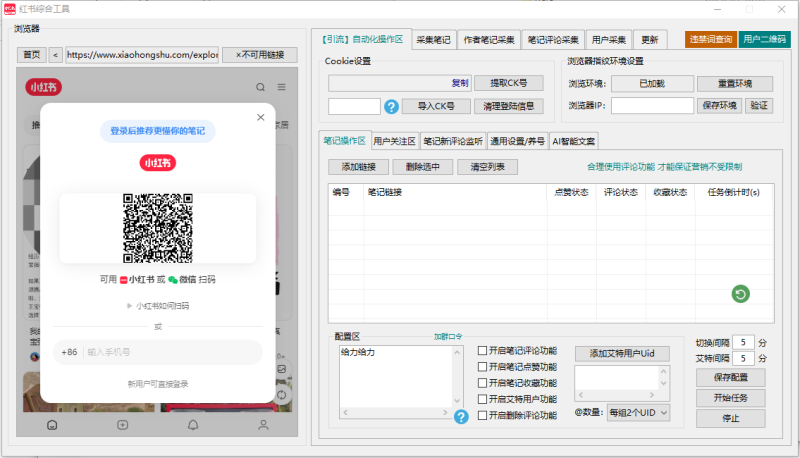Enable 开启笔记评论功能 checkbox
Image resolution: width=800 pixels, height=458 pixels.
tap(482, 350)
